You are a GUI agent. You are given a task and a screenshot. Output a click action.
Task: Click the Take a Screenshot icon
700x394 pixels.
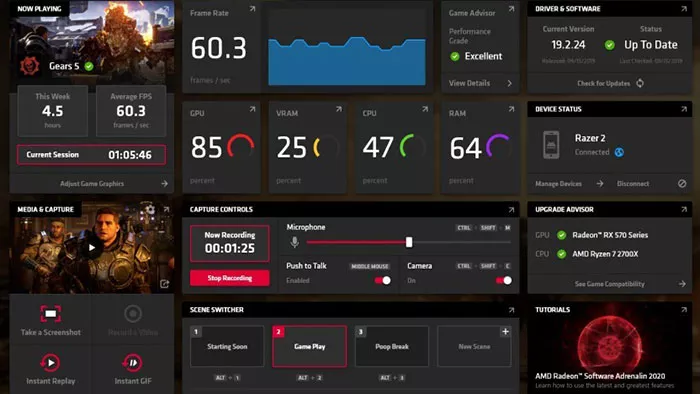pos(50,313)
